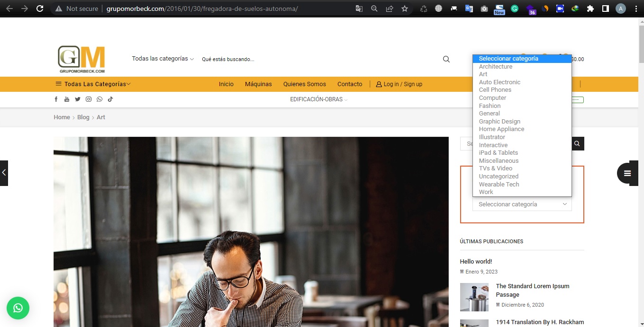
Task: Open the Instagram social icon
Action: point(89,99)
